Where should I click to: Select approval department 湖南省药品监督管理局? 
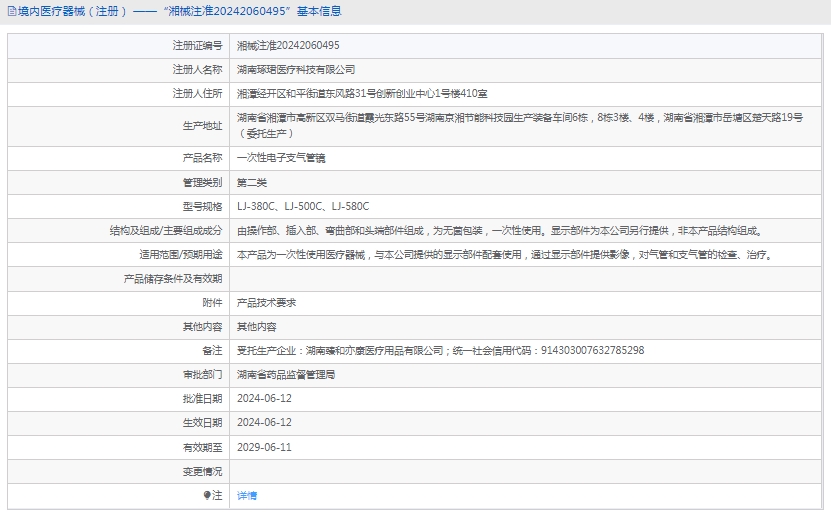click(x=286, y=374)
